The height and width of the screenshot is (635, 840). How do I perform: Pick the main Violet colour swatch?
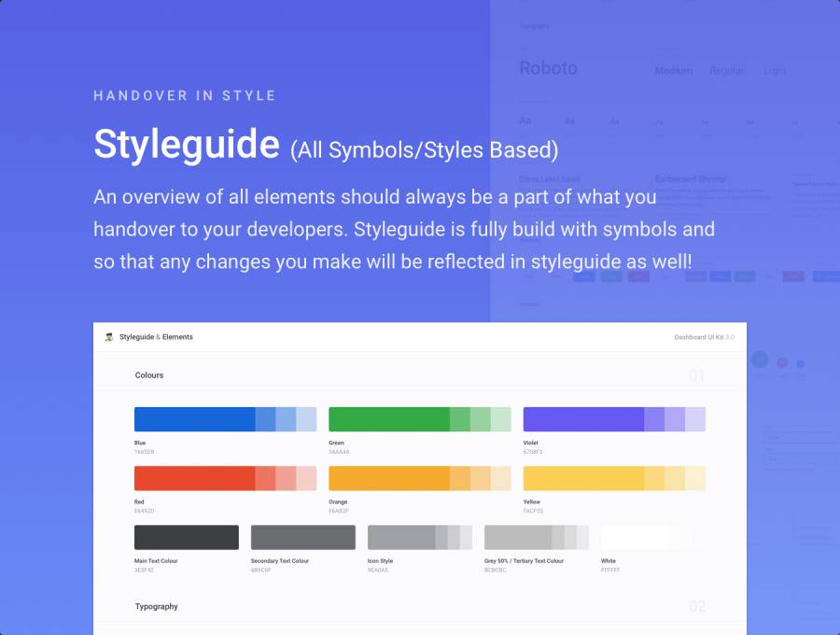click(x=582, y=419)
